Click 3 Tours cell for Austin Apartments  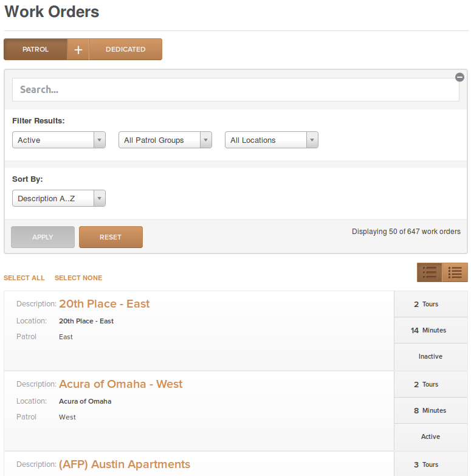click(x=431, y=464)
